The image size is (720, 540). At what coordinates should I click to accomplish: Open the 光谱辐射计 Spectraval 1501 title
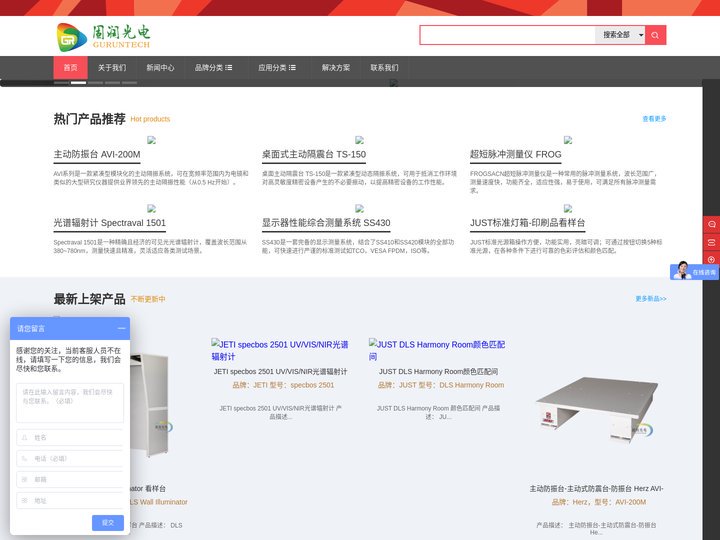[x=109, y=223]
